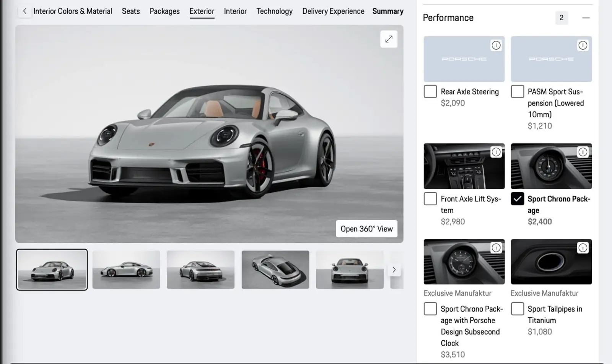Click Front Axle Lift System image
This screenshot has width=612, height=364.
(x=464, y=166)
